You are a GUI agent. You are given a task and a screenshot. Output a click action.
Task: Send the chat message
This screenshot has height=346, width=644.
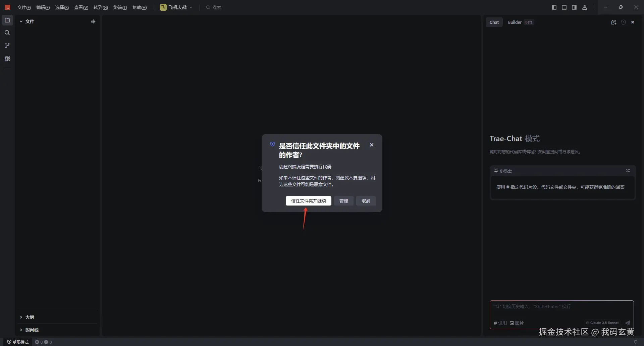pos(628,323)
